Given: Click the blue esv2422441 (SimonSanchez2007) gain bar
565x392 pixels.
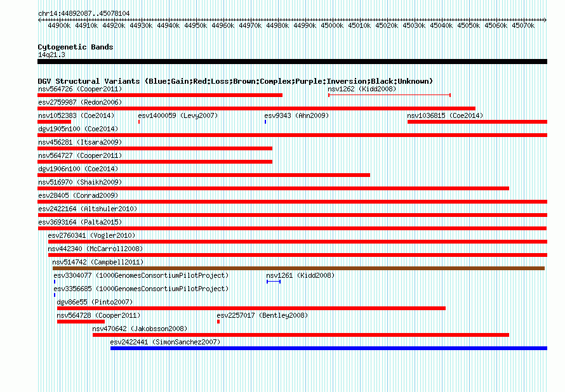Looking at the screenshot, I should tap(329, 348).
